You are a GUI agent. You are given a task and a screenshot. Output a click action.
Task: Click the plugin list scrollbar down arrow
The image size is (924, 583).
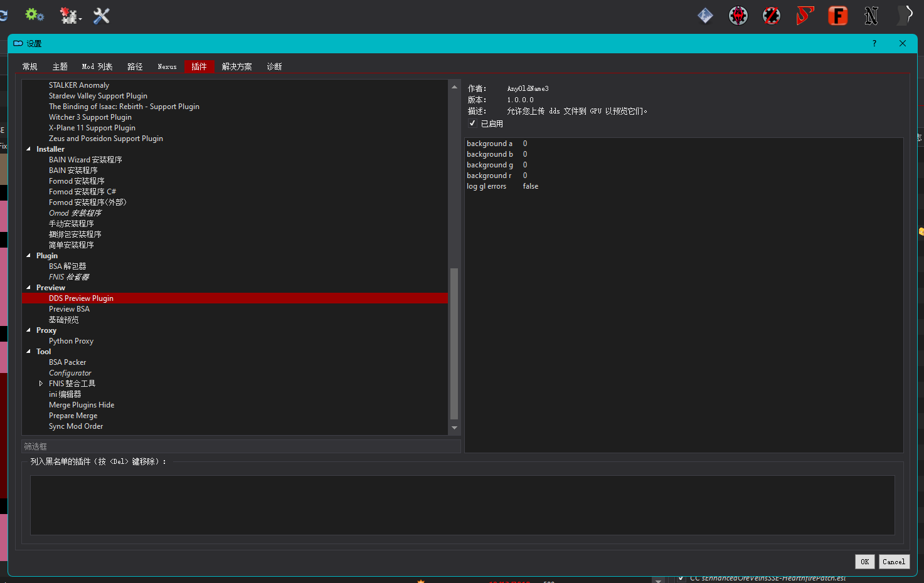[x=455, y=429]
